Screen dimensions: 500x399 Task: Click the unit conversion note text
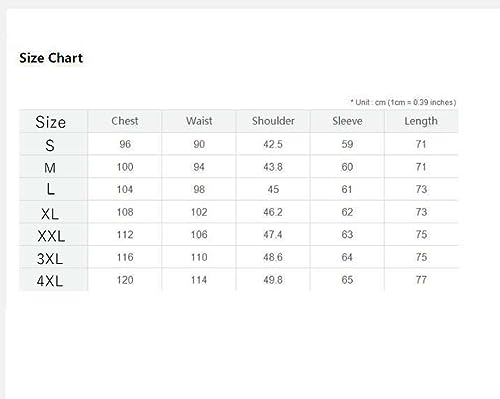coord(403,102)
